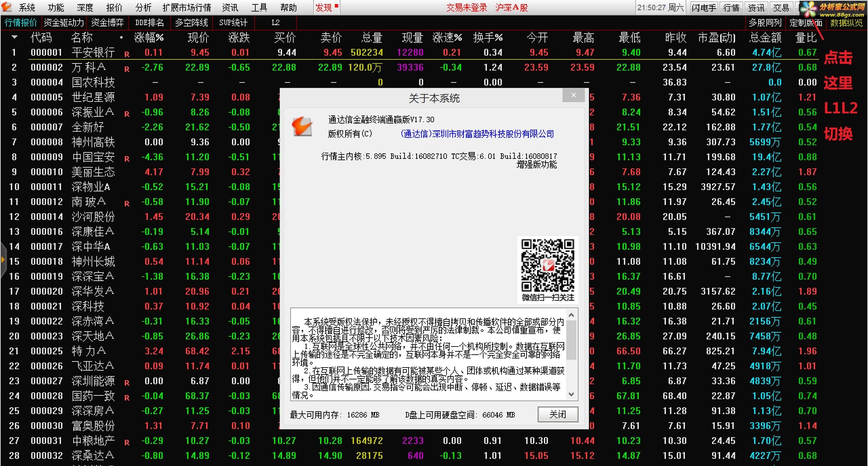Click the R marker beside 国药一致
The width and height of the screenshot is (868, 466).
point(127,397)
